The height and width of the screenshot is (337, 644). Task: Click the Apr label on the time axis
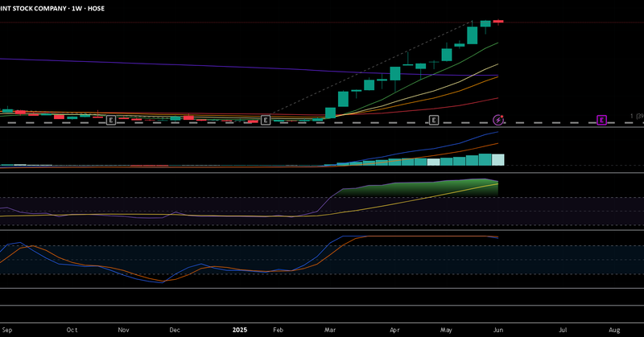click(x=394, y=330)
